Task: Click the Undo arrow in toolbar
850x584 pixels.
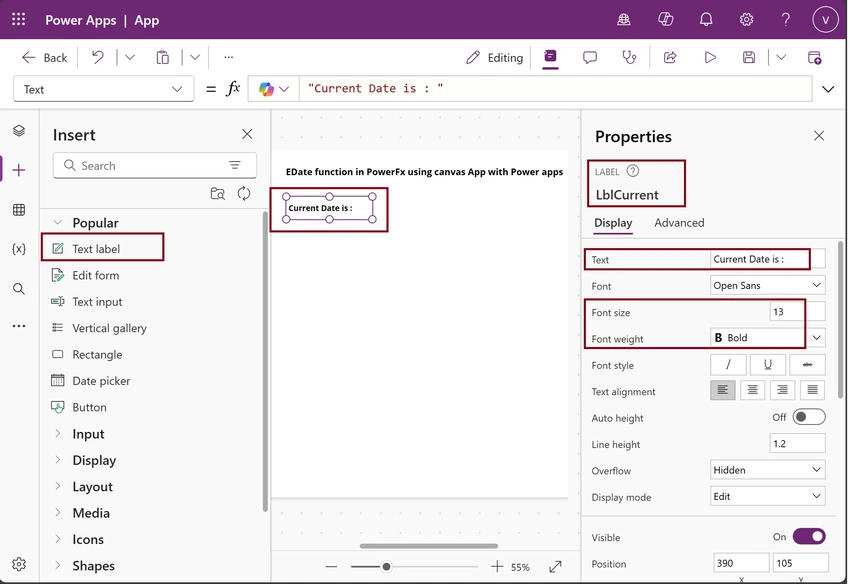Action: 98,57
